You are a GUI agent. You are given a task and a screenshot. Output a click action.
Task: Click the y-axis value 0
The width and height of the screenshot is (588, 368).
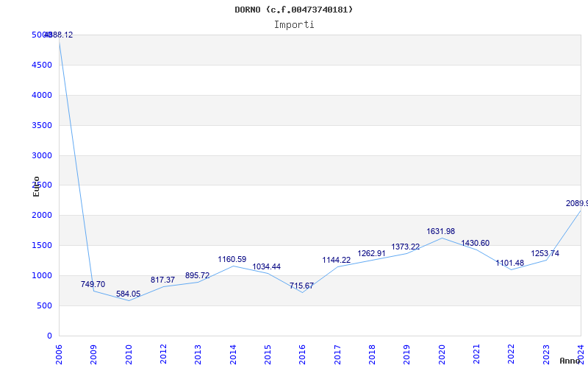pos(49,336)
